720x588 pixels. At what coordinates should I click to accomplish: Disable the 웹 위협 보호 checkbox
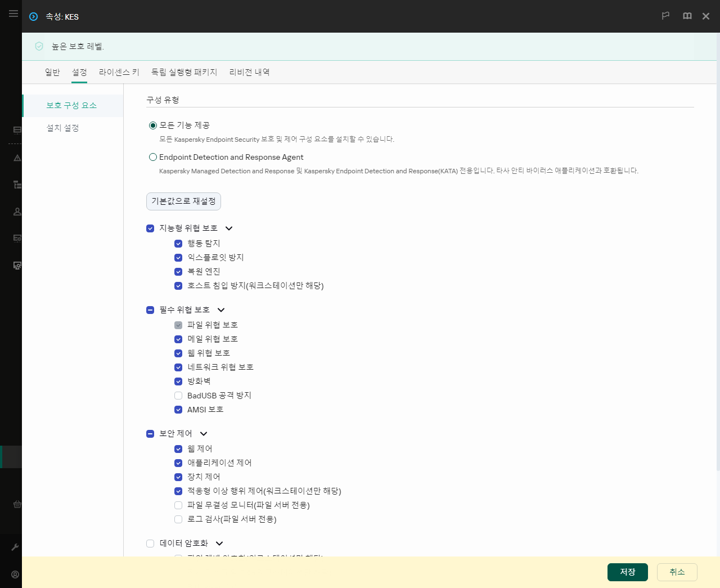tap(178, 353)
